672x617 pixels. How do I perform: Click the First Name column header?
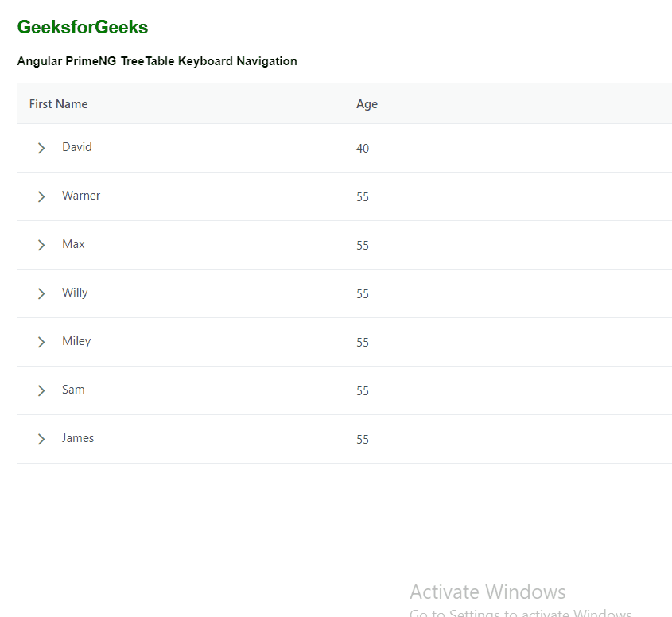coord(59,104)
